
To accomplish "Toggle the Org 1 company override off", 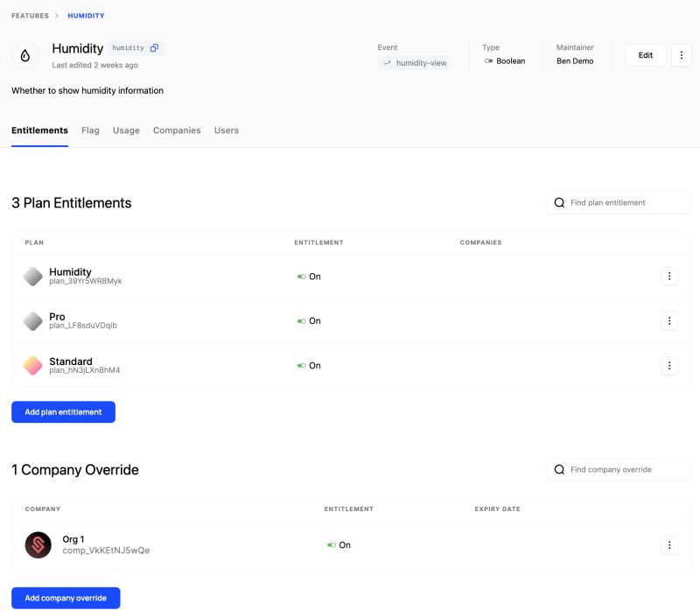I will click(x=332, y=544).
